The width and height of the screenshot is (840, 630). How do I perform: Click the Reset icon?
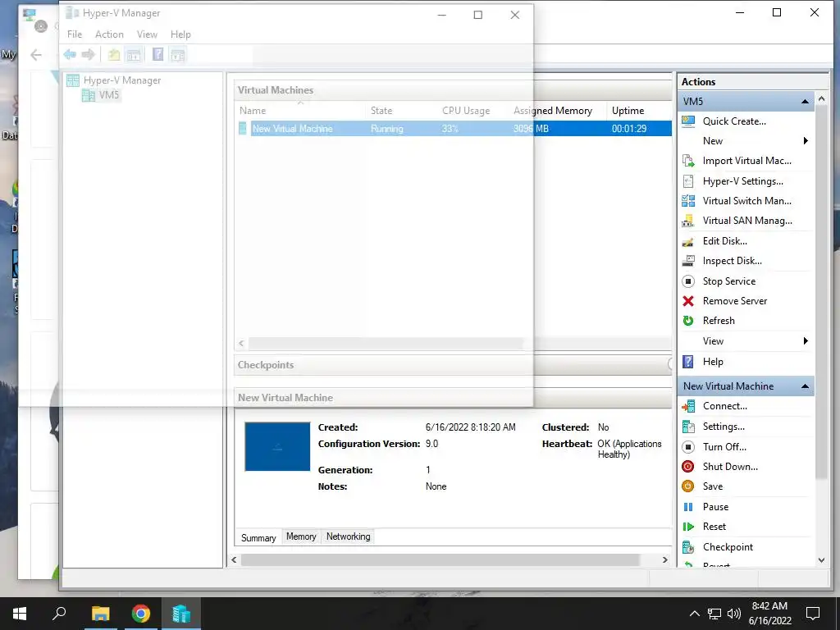[688, 527]
